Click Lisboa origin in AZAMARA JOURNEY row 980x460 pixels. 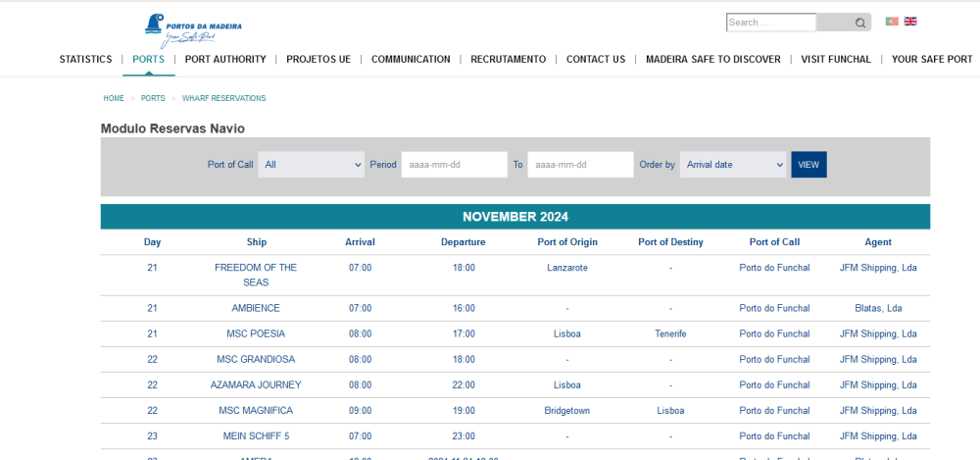pyautogui.click(x=566, y=384)
